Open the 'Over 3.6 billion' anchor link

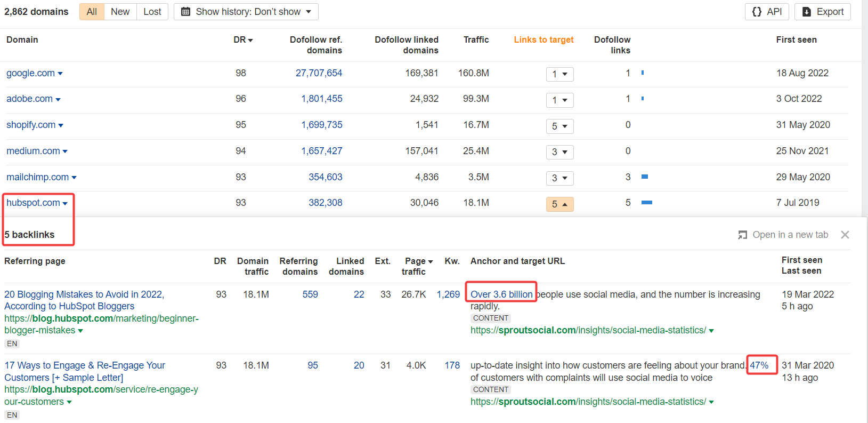(x=501, y=294)
